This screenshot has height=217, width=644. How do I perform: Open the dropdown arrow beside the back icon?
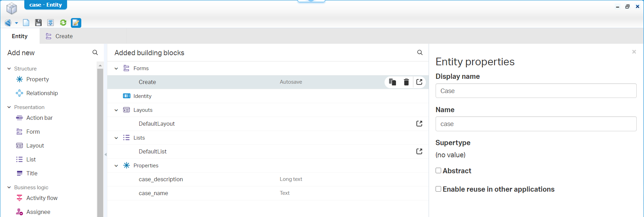[16, 23]
